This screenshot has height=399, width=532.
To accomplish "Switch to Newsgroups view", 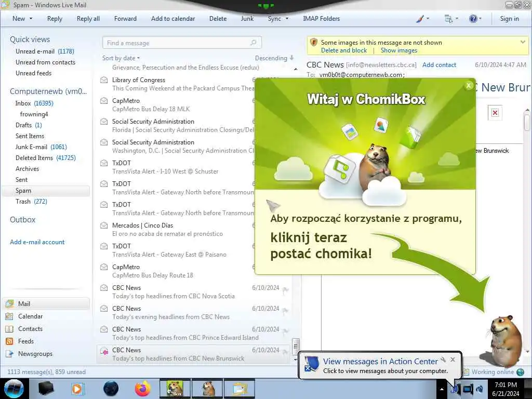I will [35, 354].
